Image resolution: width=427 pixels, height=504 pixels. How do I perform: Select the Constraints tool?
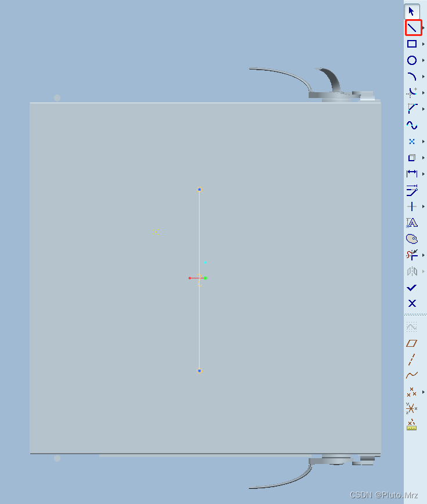point(412,206)
